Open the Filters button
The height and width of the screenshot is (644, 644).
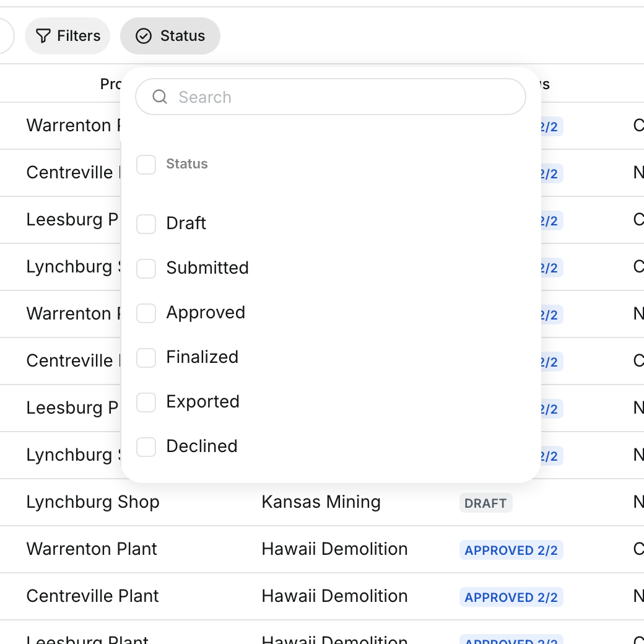pyautogui.click(x=67, y=36)
